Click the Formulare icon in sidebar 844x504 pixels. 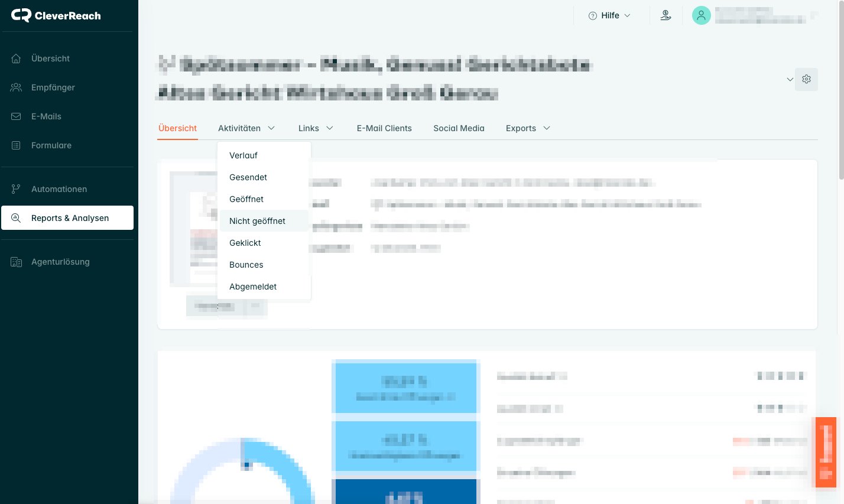17,145
